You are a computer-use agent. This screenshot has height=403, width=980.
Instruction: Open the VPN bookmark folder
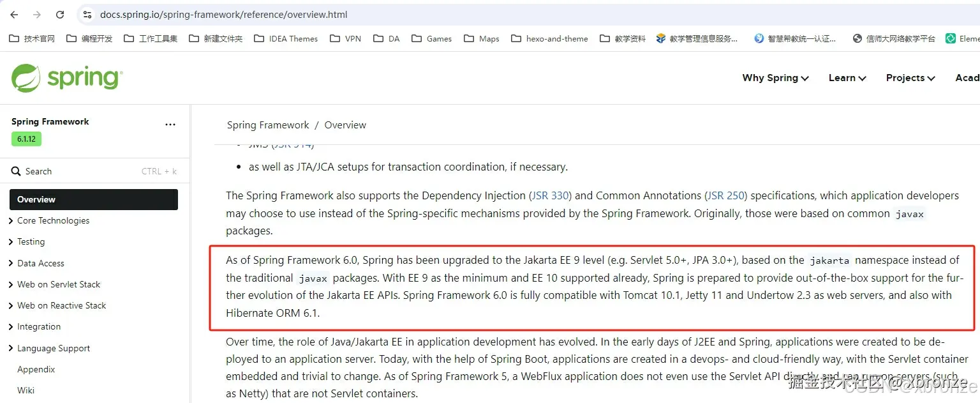click(345, 39)
